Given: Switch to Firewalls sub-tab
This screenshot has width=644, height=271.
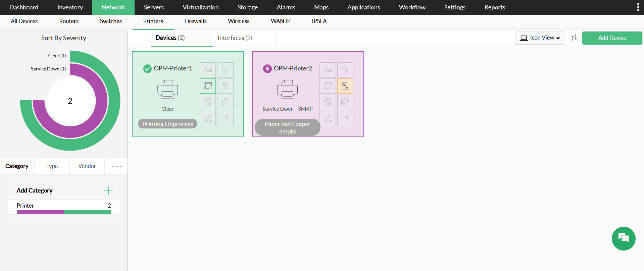Looking at the screenshot, I should [x=195, y=21].
